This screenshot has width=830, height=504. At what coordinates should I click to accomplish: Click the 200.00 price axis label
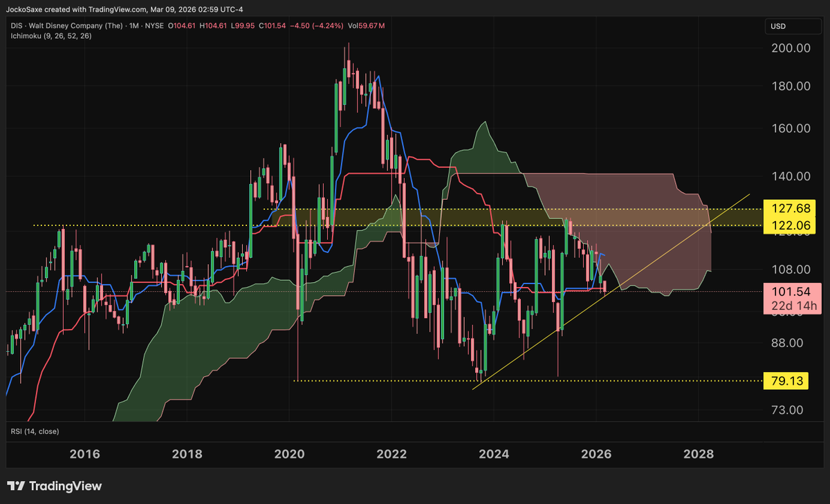[x=790, y=48]
